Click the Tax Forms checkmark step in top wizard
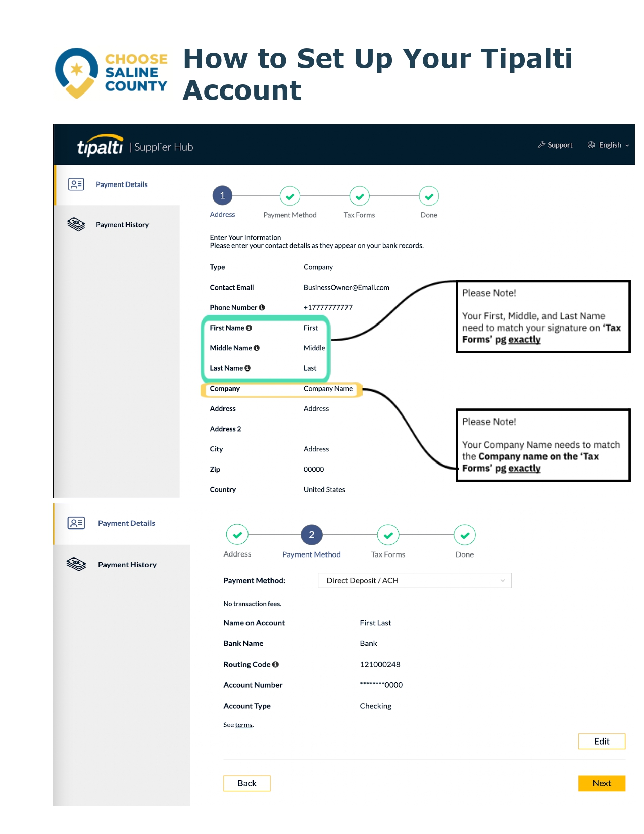644x834 pixels. pos(360,196)
